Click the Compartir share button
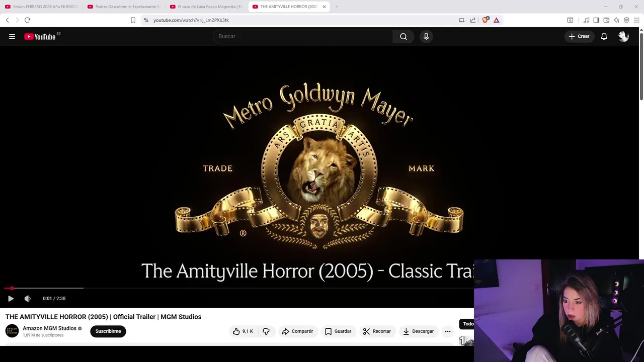 tap(297, 331)
